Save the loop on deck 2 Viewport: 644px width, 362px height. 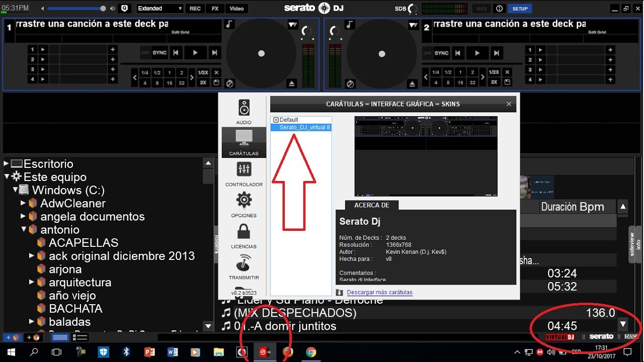tap(507, 82)
